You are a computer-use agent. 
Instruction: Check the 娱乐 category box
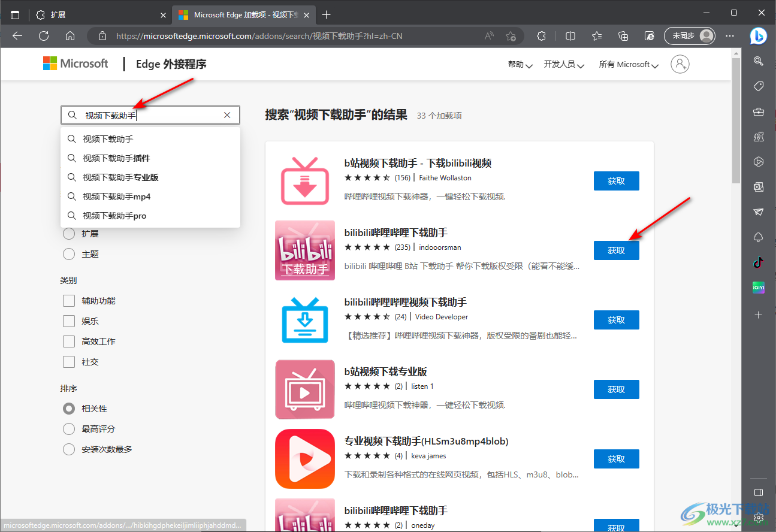[x=69, y=321]
